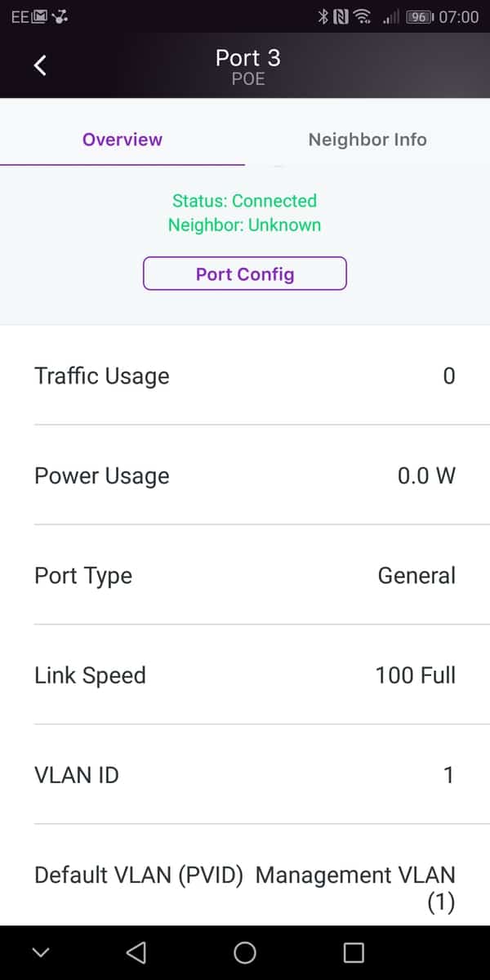Select the Power Usage row
The width and height of the screenshot is (490, 980).
coord(245,475)
